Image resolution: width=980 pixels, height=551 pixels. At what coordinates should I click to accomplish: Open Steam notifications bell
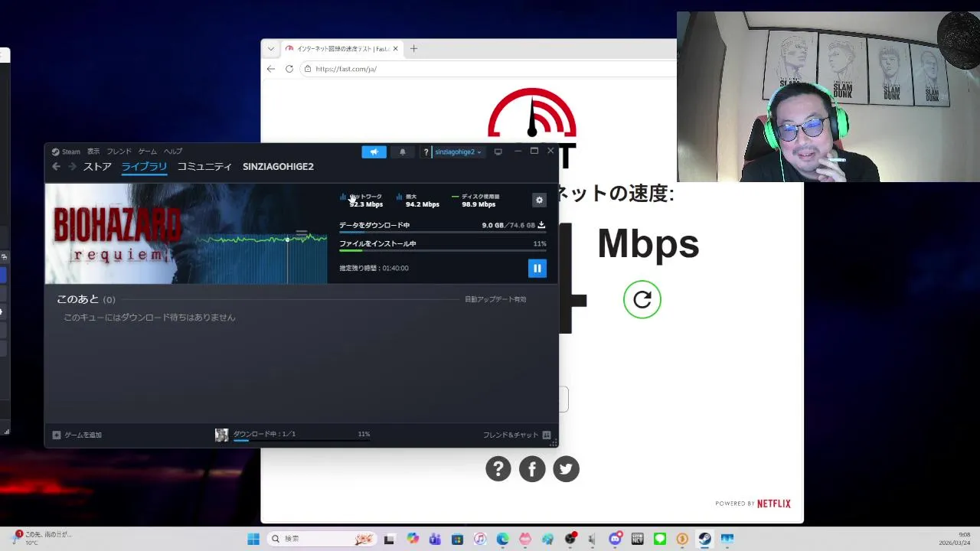click(403, 152)
